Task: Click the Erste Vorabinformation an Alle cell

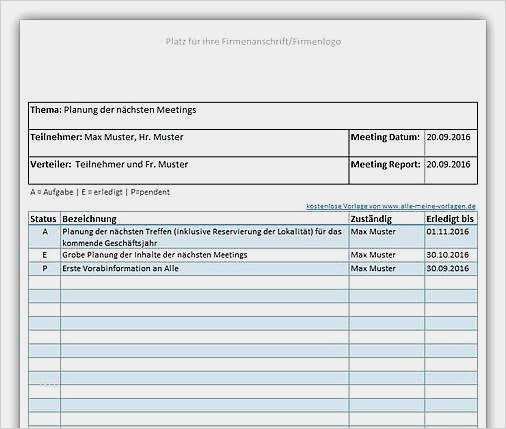Action: [205, 269]
